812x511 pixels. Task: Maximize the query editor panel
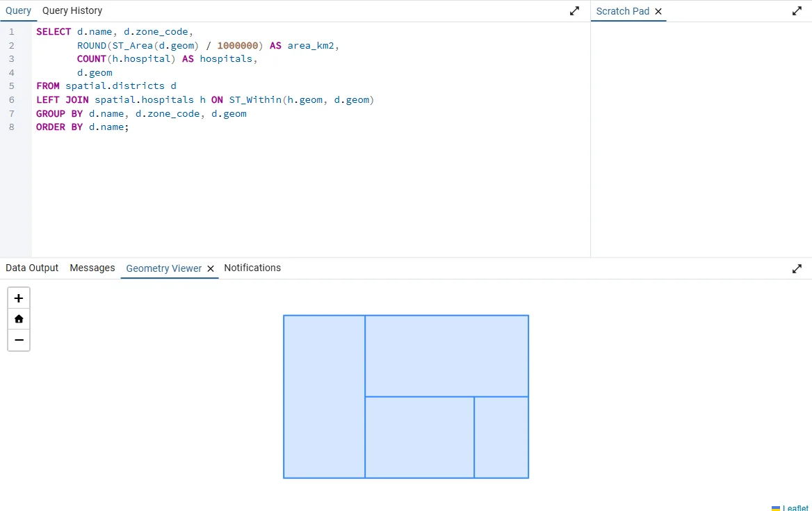[x=574, y=11]
